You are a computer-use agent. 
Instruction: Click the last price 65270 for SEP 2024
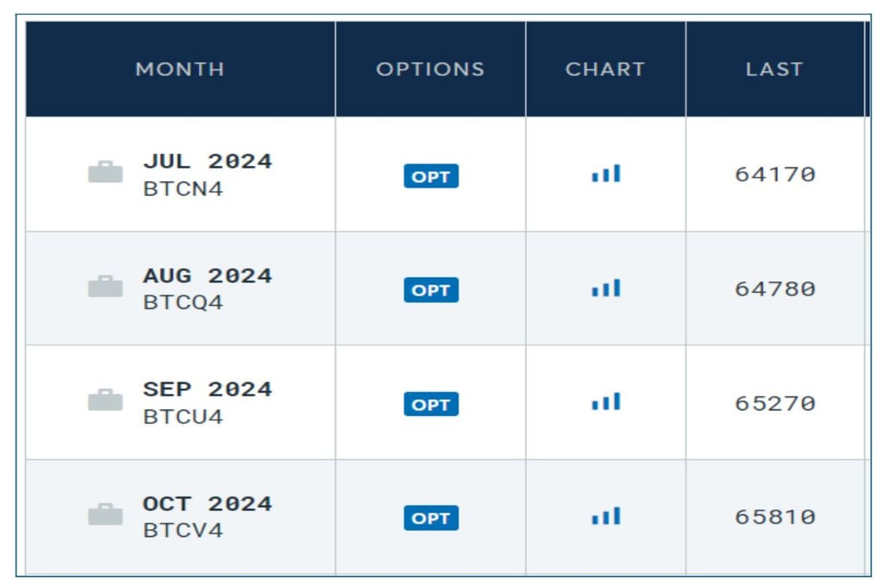[773, 401]
